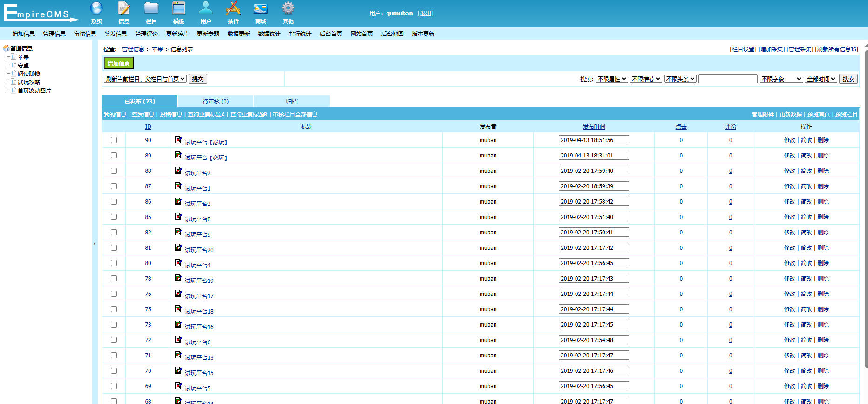Image resolution: width=868 pixels, height=404 pixels.
Task: Open the 用户 user icon
Action: tap(206, 8)
